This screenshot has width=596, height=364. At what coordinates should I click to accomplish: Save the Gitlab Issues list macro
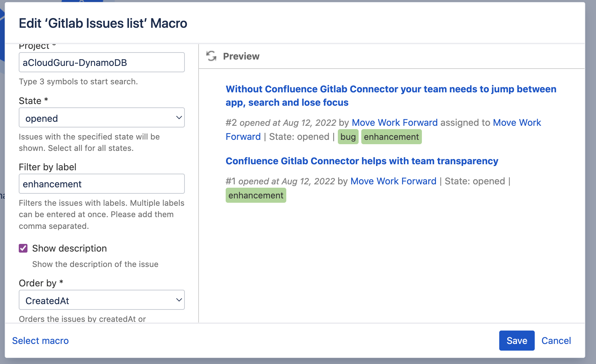click(517, 340)
